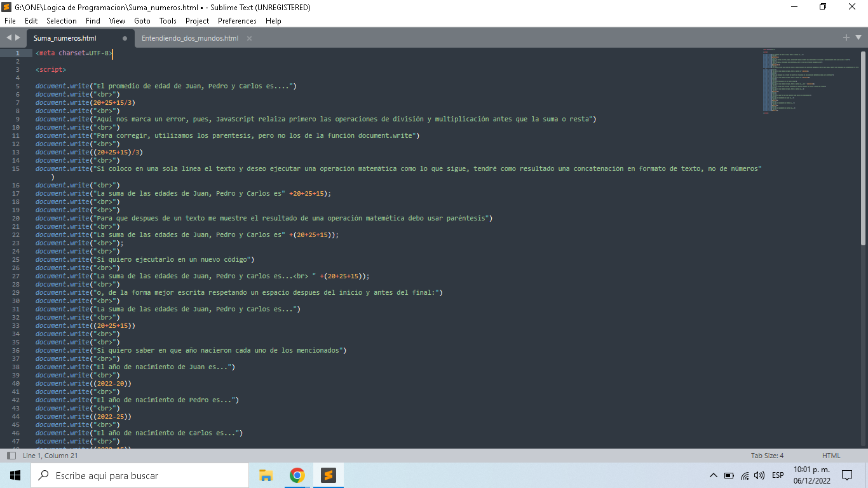Open the notification center icon
Viewport: 868px width, 488px height.
tap(847, 475)
